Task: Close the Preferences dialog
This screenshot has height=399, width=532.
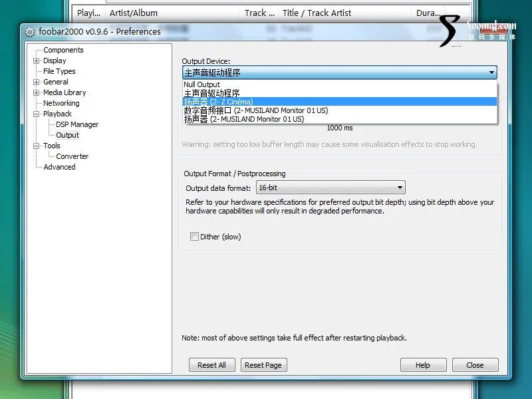Action: (x=475, y=365)
